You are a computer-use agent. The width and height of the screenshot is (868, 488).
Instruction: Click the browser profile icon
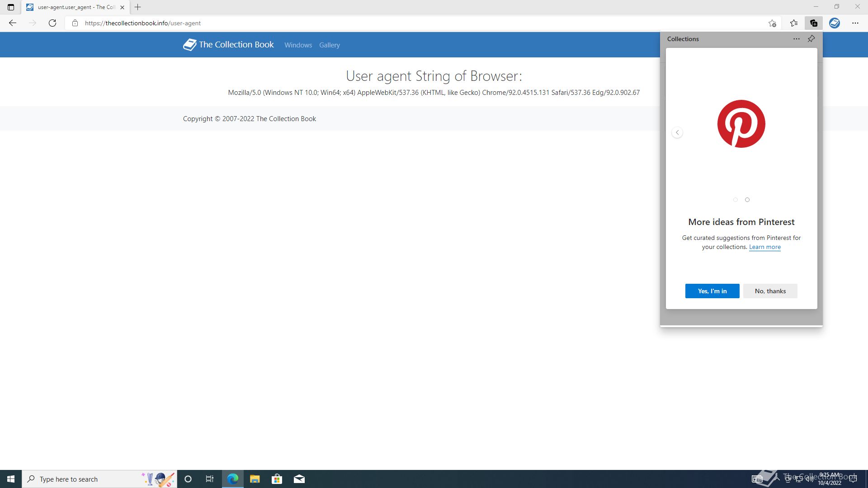834,23
